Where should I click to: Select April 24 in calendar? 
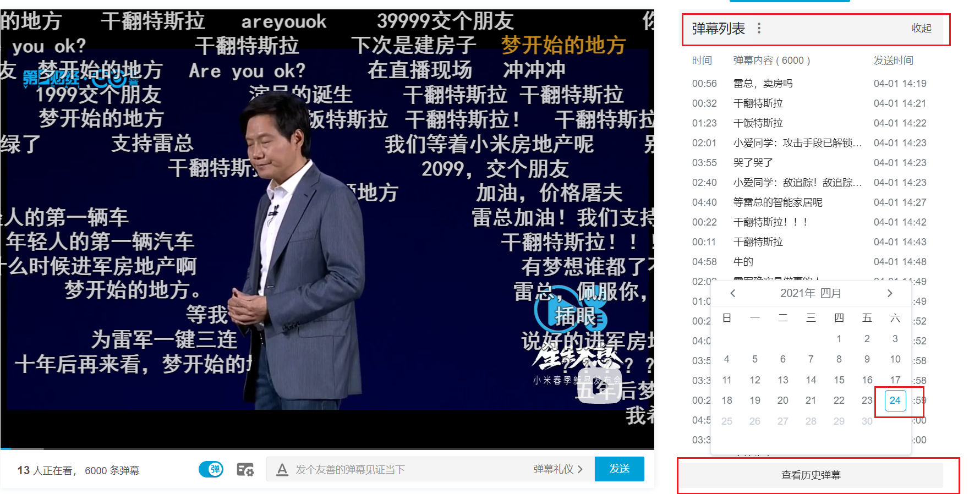[x=895, y=400]
